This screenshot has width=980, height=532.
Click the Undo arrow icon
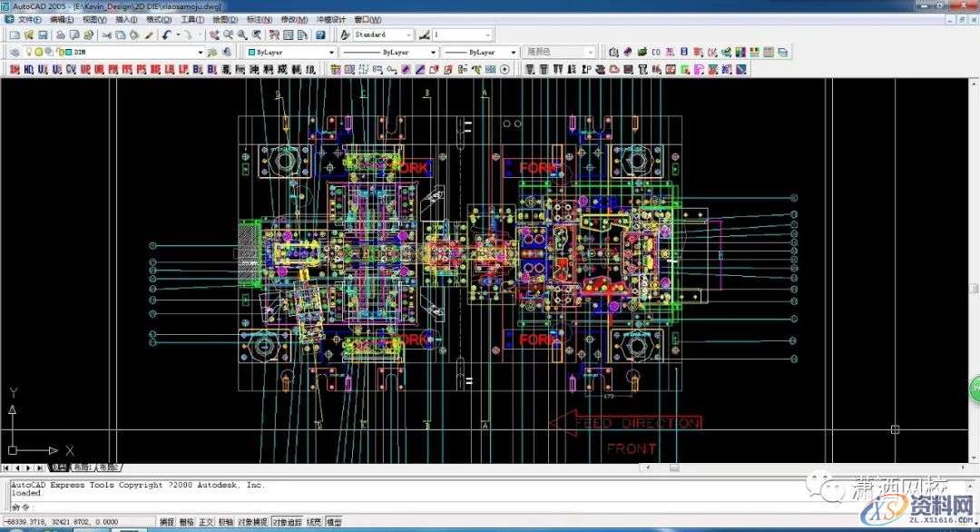coord(165,34)
